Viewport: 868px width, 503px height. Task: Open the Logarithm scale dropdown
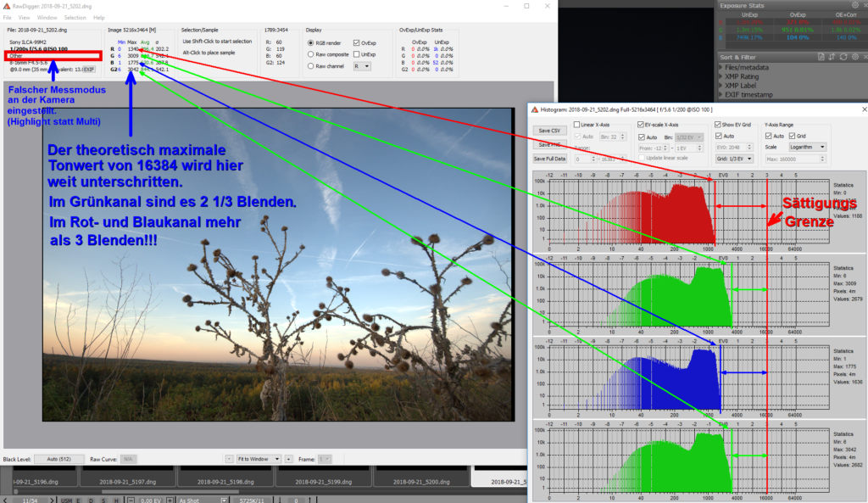point(806,147)
